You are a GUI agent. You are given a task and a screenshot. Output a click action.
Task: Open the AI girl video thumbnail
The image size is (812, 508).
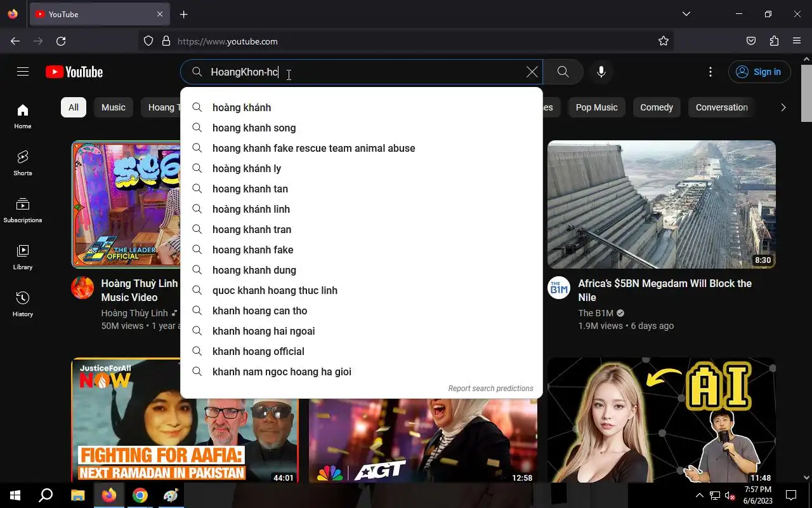662,420
